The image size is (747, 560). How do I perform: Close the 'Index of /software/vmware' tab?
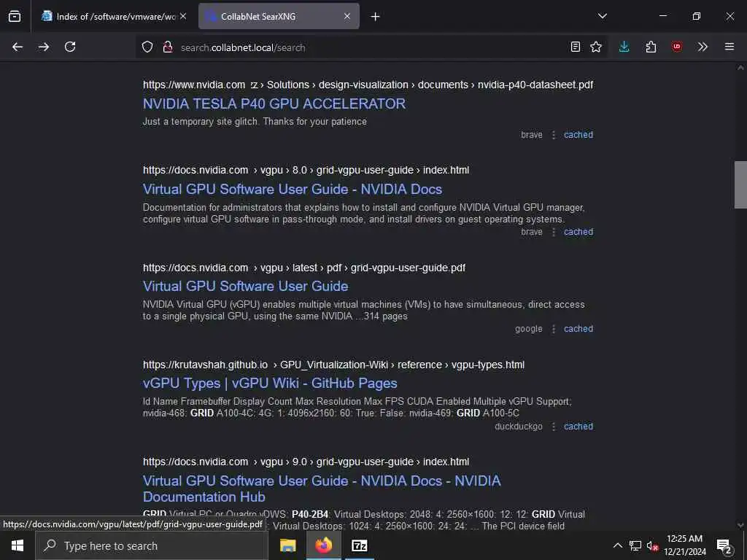[183, 16]
